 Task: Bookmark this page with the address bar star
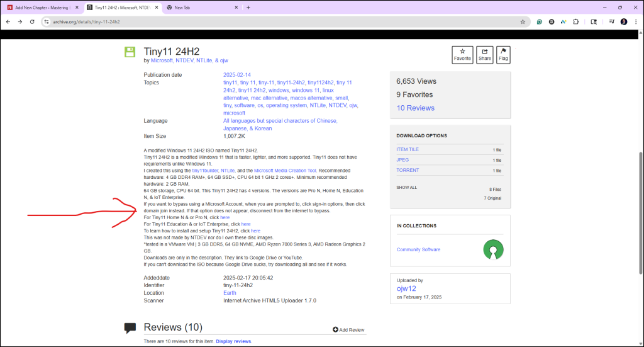tap(523, 22)
